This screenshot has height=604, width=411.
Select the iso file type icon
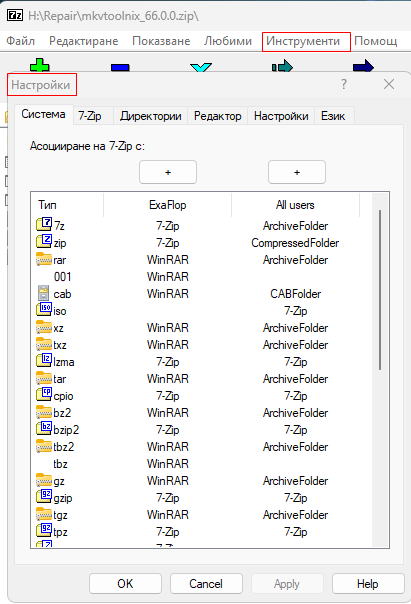[x=44, y=309]
